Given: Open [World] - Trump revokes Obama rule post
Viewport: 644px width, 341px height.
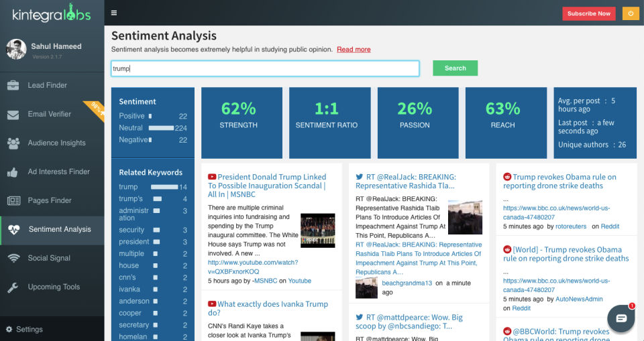Looking at the screenshot, I should [x=566, y=254].
